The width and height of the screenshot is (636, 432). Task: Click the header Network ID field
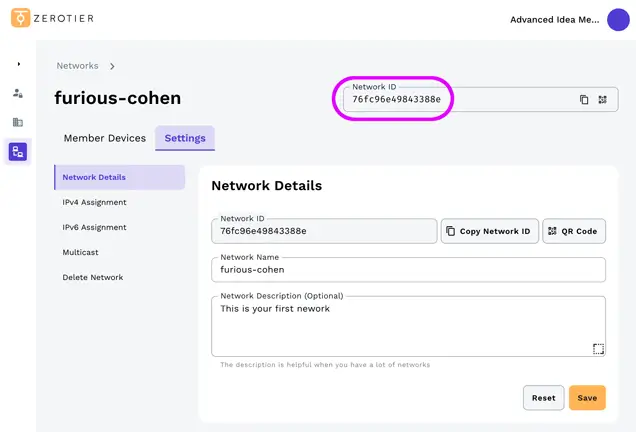[x=481, y=99]
